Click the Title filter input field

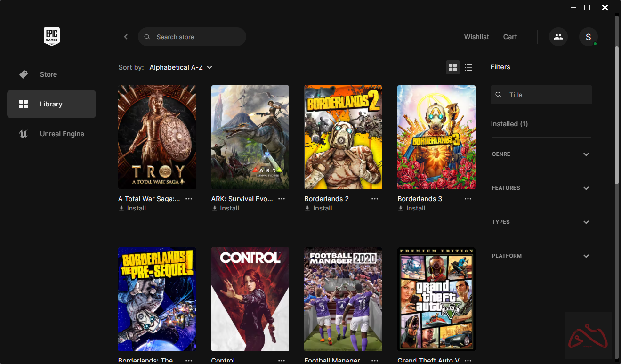pyautogui.click(x=546, y=95)
